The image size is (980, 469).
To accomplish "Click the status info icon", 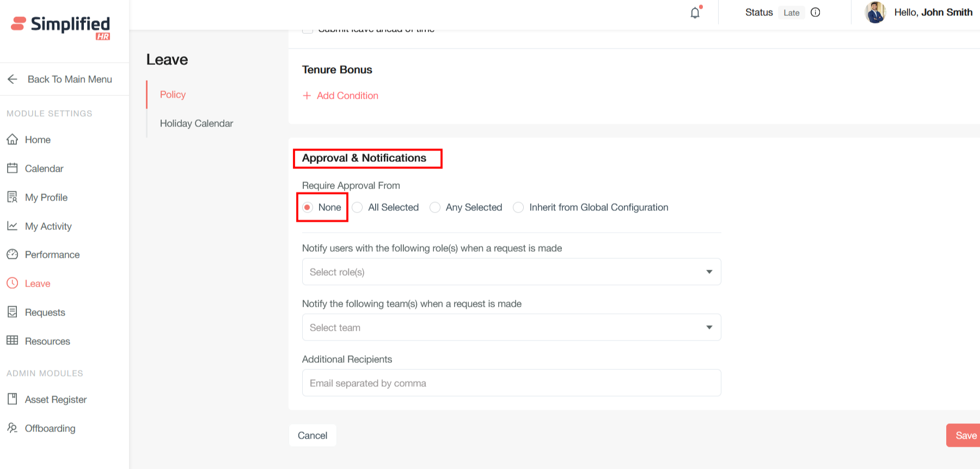I will click(815, 13).
